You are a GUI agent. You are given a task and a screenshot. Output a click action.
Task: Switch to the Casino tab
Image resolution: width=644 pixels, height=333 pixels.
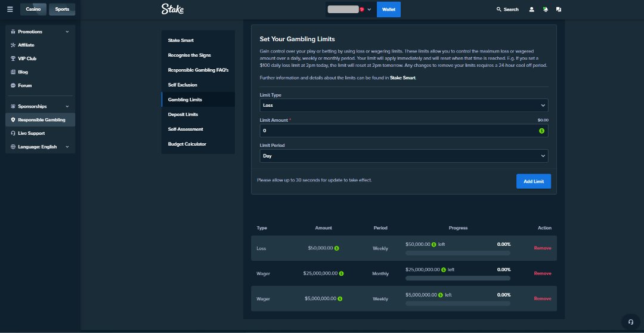(x=33, y=9)
